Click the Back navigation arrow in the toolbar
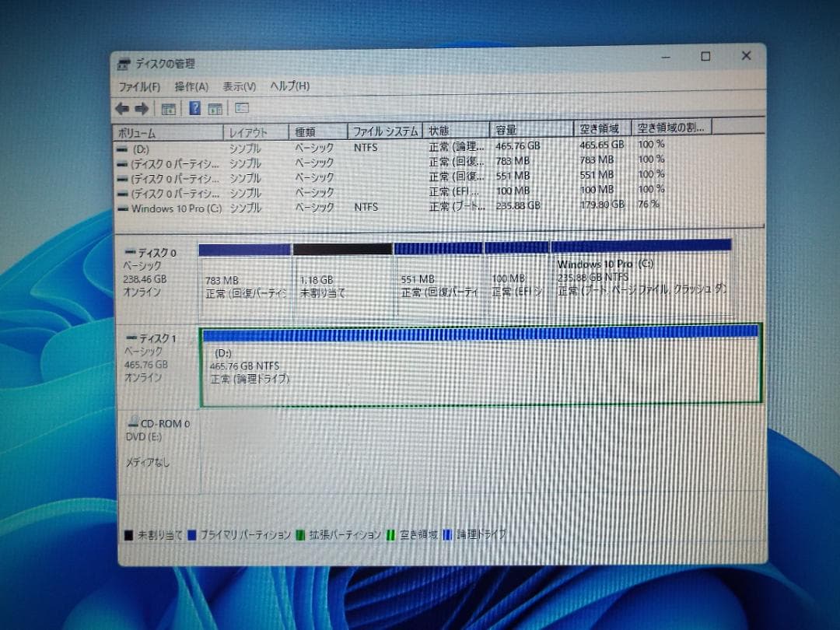 point(122,108)
